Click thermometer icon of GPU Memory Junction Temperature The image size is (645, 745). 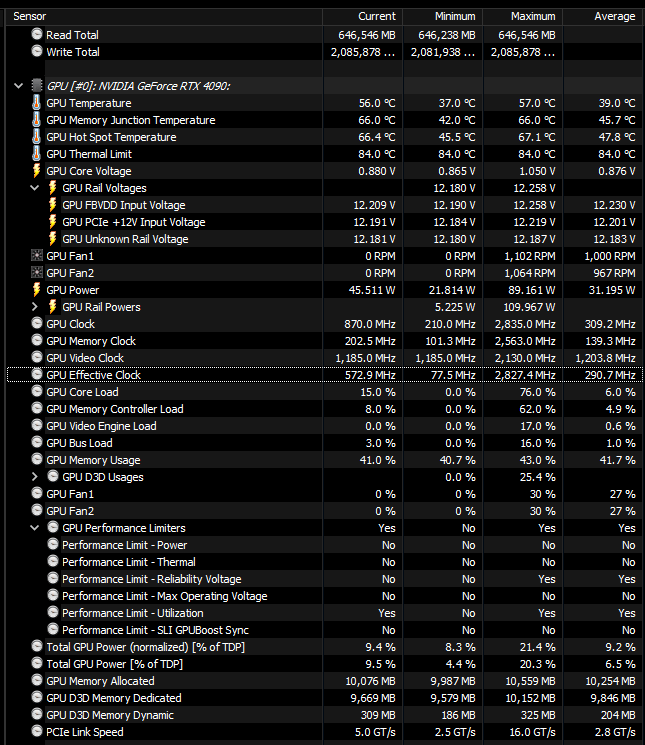tap(37, 120)
